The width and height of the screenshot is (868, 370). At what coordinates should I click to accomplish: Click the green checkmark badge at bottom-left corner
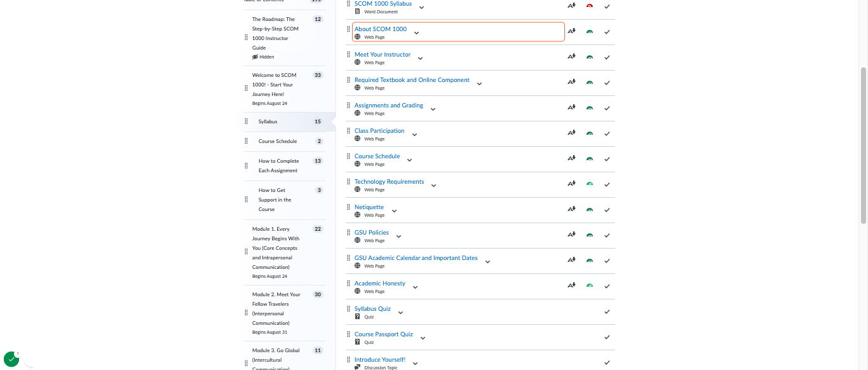point(11,359)
